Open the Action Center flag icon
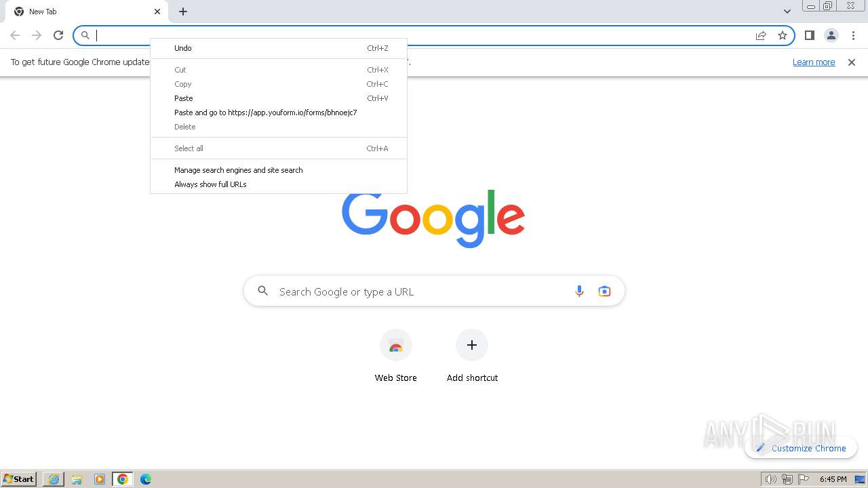The height and width of the screenshot is (488, 868). coord(803,479)
